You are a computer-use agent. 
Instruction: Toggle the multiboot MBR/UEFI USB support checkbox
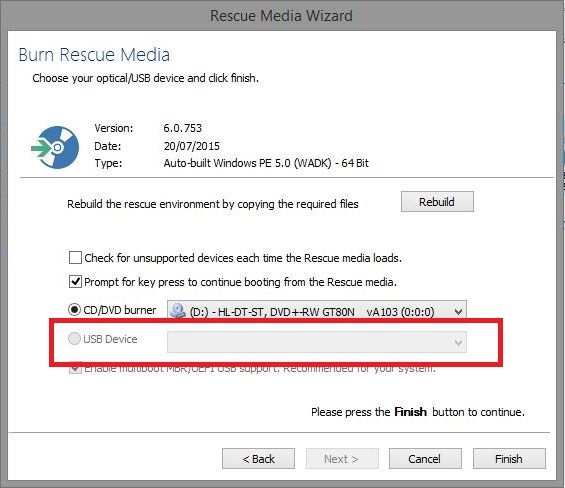click(x=75, y=369)
